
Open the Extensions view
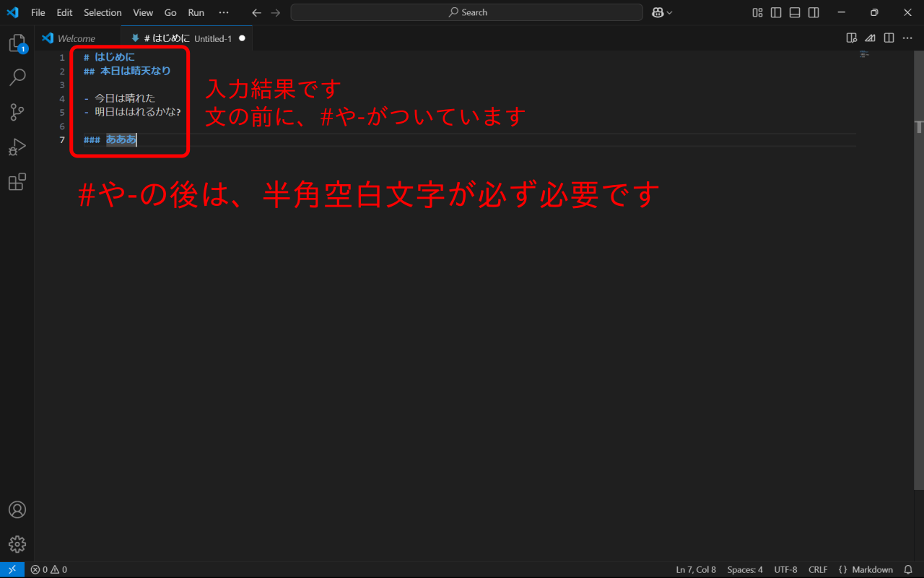pyautogui.click(x=17, y=181)
